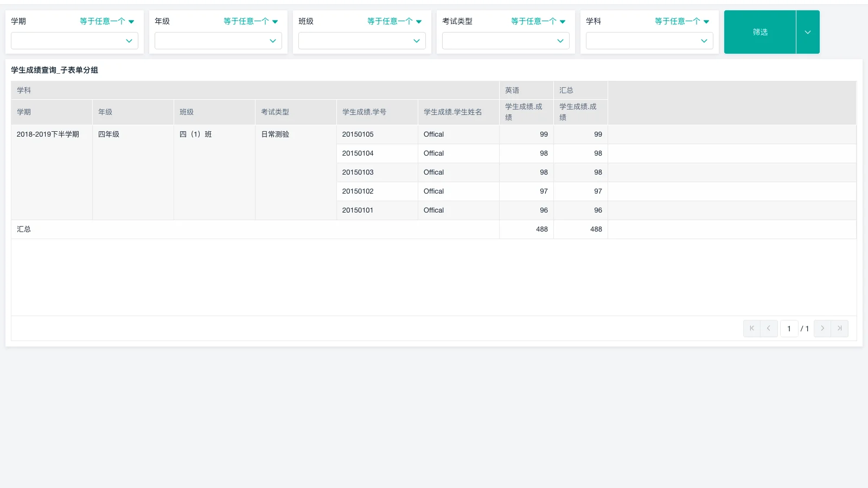Go to the previous page
Image resolution: width=868 pixels, height=488 pixels.
pos(769,328)
